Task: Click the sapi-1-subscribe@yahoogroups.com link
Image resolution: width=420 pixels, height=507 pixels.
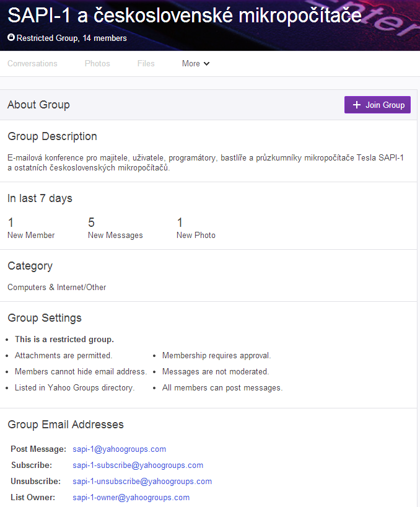Action: tap(138, 465)
